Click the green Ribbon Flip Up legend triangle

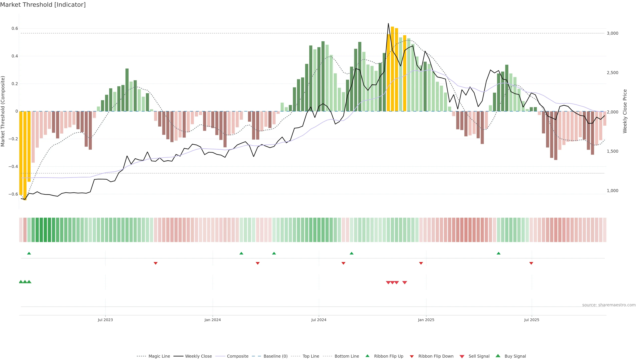point(367,356)
